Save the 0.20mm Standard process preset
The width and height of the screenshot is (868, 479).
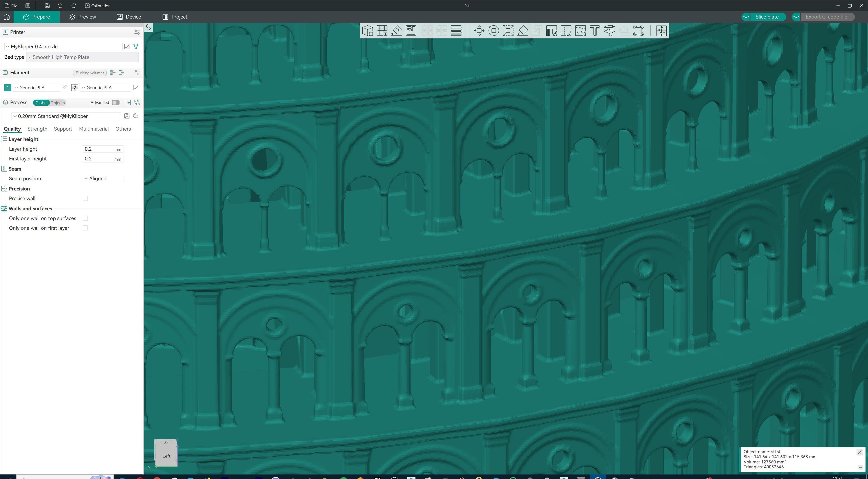tap(127, 116)
